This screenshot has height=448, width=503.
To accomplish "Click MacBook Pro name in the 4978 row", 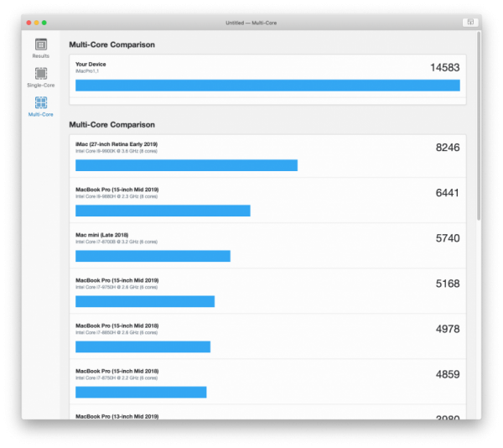I will (117, 326).
